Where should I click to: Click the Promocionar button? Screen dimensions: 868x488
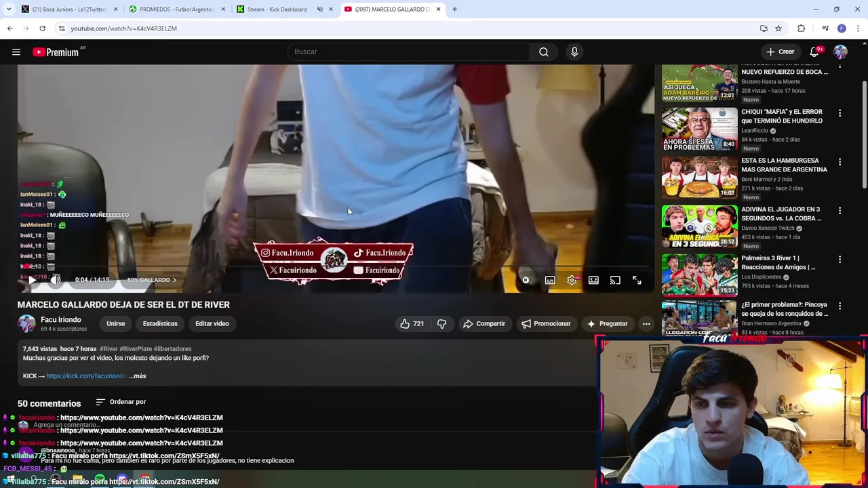pos(546,324)
